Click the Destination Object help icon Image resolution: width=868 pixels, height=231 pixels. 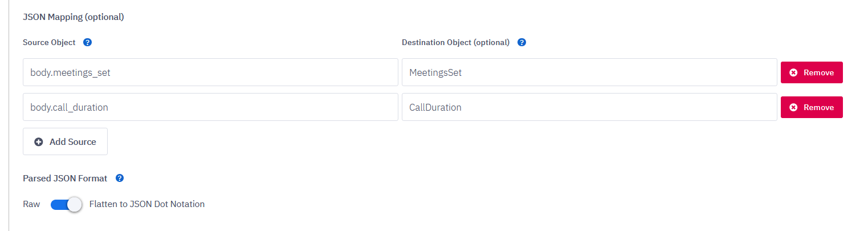(x=521, y=42)
